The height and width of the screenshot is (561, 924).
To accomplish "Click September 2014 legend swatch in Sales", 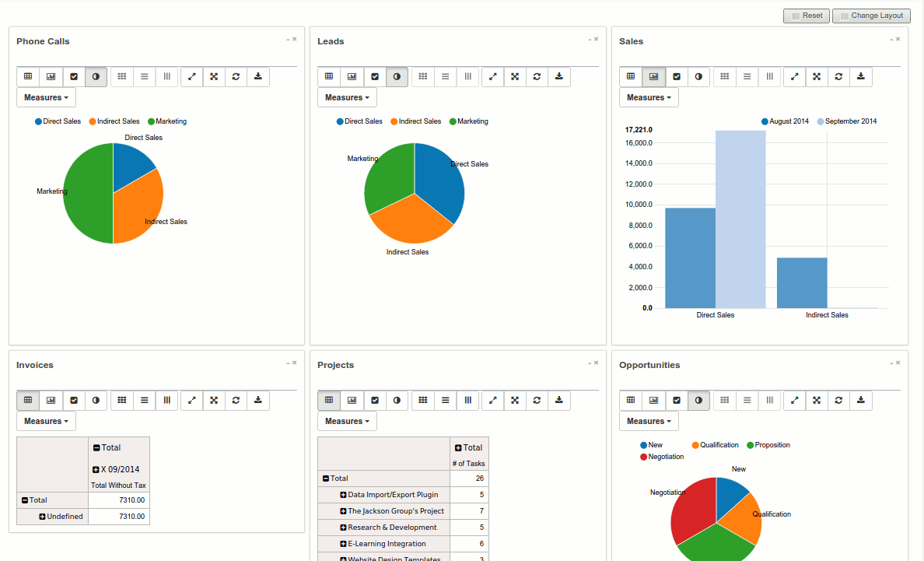I will click(x=821, y=121).
